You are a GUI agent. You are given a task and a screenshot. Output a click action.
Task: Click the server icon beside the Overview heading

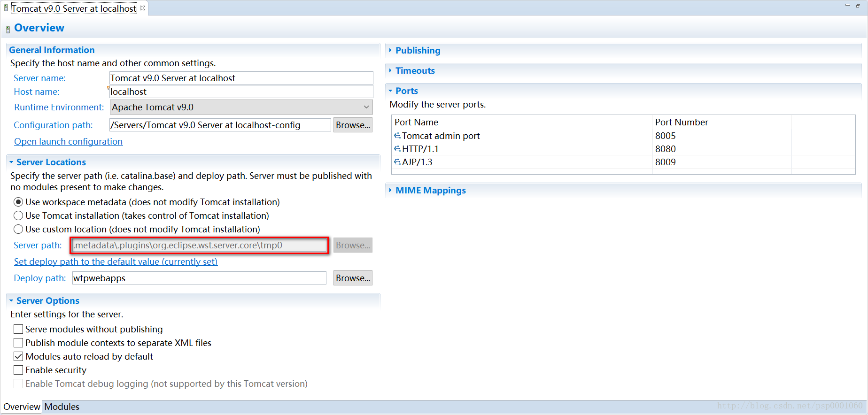(x=8, y=30)
